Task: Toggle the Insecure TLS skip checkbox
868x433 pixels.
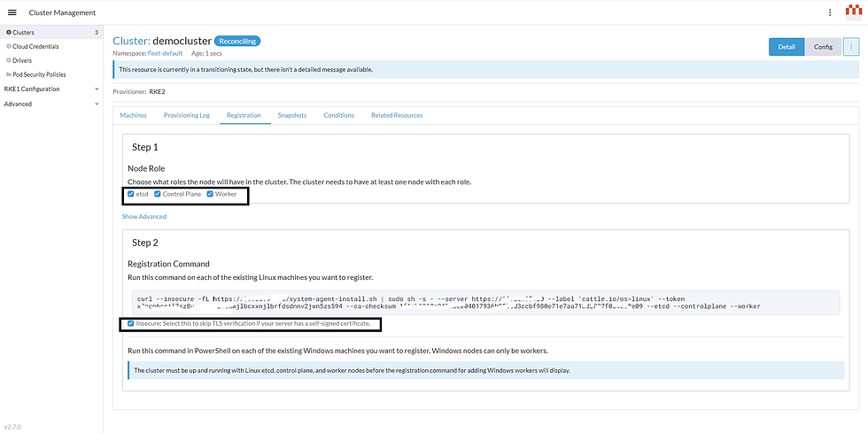Action: 131,323
